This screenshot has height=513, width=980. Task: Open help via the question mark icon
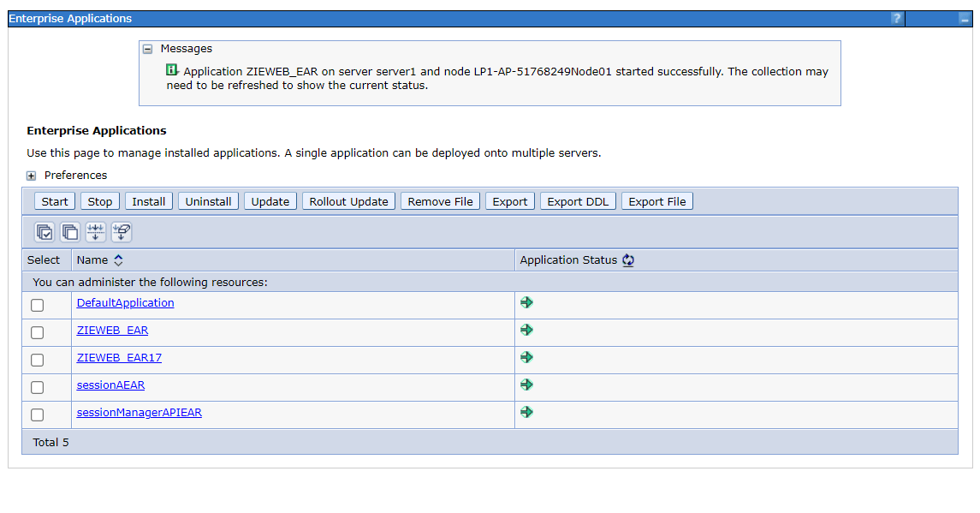895,18
